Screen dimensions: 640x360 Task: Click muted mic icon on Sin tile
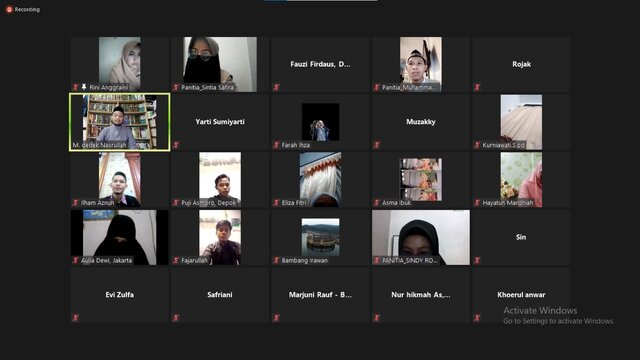(x=477, y=260)
